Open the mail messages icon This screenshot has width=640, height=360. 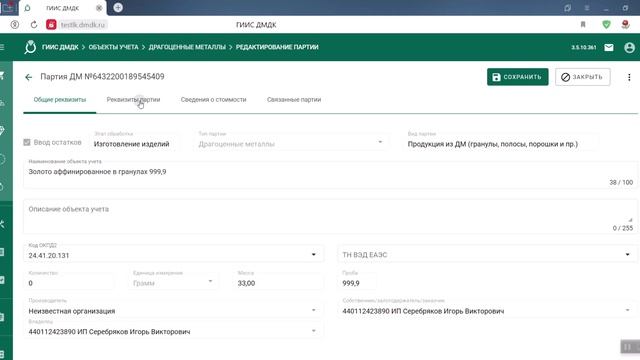[609, 47]
